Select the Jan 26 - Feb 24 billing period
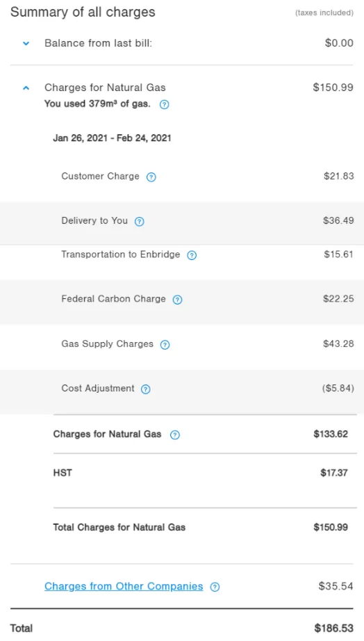This screenshot has height=641, width=364. [112, 138]
